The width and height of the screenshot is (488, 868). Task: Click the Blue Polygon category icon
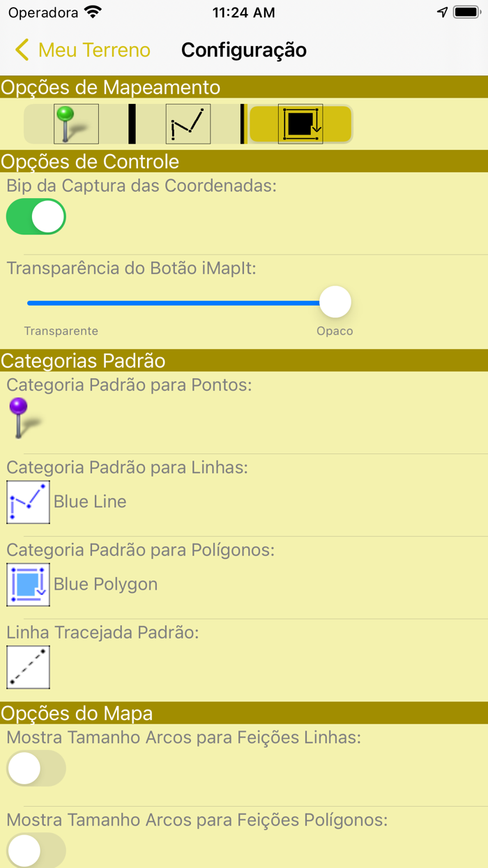tap(28, 584)
